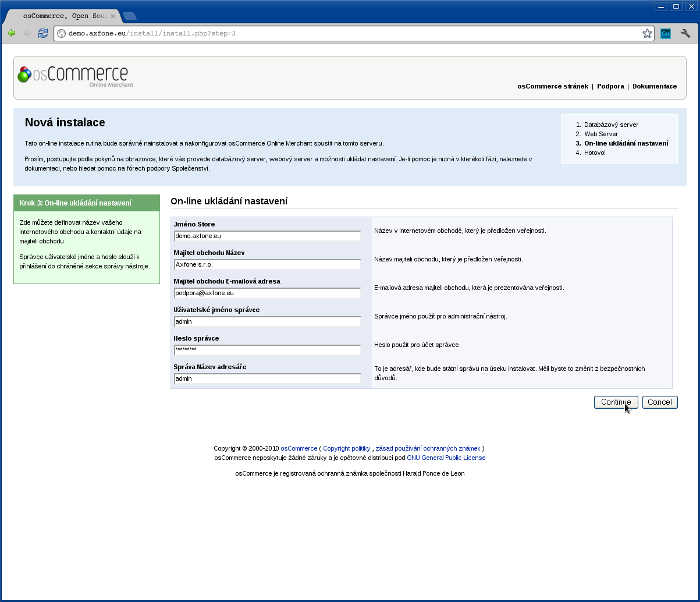This screenshot has width=700, height=602.
Task: Click the Majitel obchodu E-mailová adresa field
Action: (x=268, y=293)
